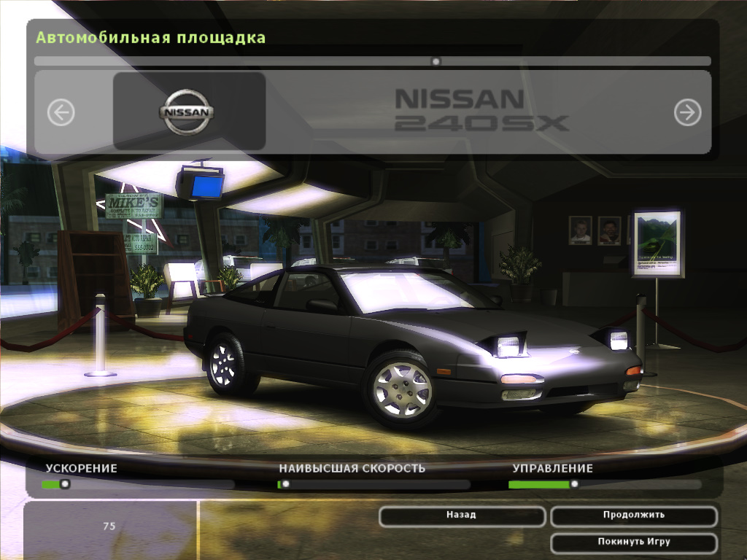
Task: Click the Наивысшая скорость stat bar knob
Action: click(285, 484)
